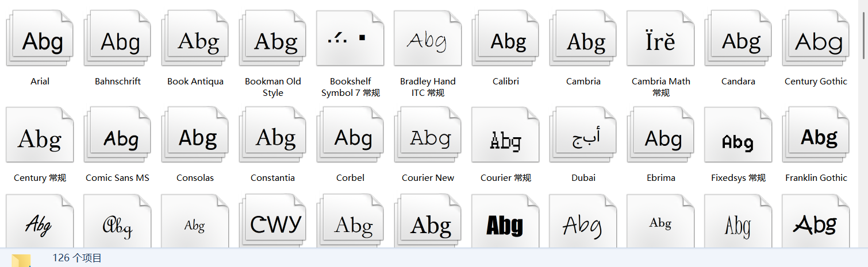Click the '126 个项目' status text
868x267 pixels.
point(77,258)
